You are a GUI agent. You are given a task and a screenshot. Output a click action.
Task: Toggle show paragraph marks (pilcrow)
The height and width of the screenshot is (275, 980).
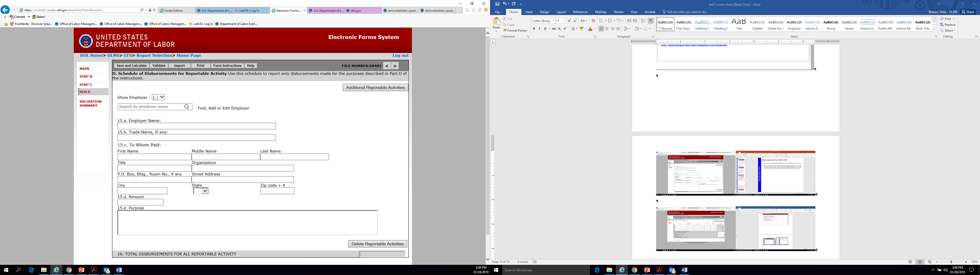651,21
